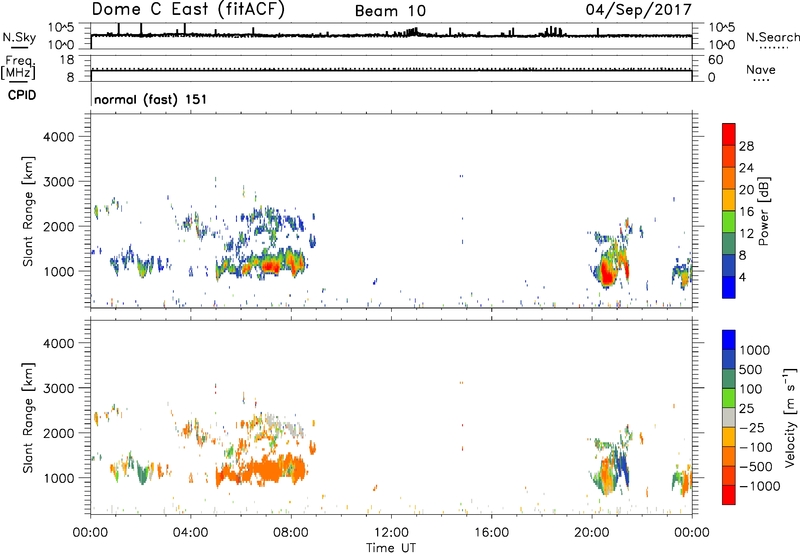
Task: Click the velocity color bar bottom red segment
Action: (x=729, y=495)
